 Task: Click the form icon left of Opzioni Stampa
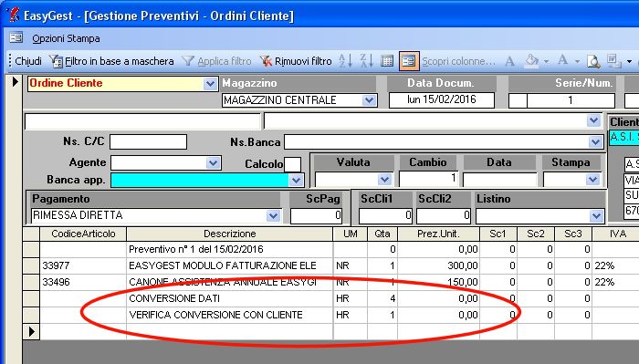pyautogui.click(x=16, y=38)
